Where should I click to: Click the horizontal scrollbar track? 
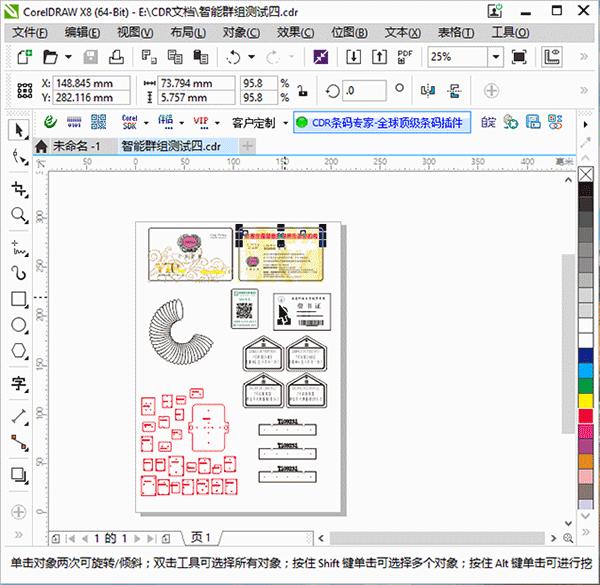pos(437,538)
